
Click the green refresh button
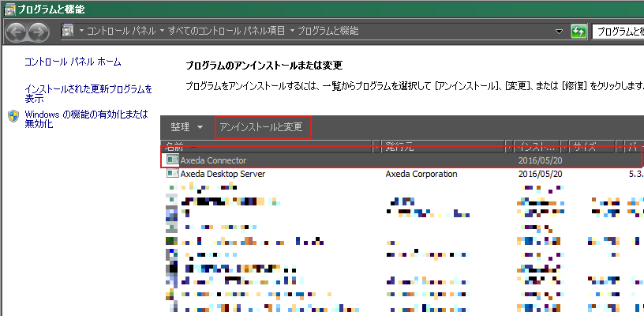tap(578, 32)
